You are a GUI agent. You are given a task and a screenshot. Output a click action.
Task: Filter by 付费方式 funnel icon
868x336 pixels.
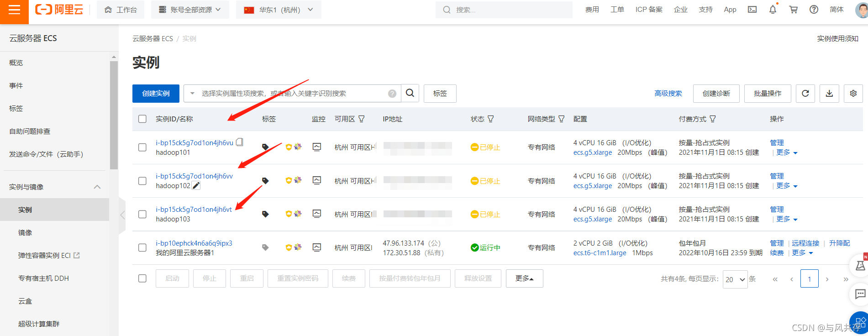pos(713,119)
